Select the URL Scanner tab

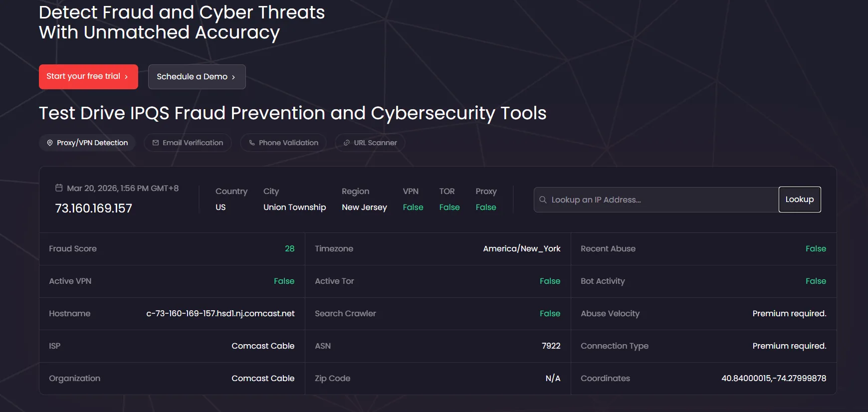click(x=370, y=143)
